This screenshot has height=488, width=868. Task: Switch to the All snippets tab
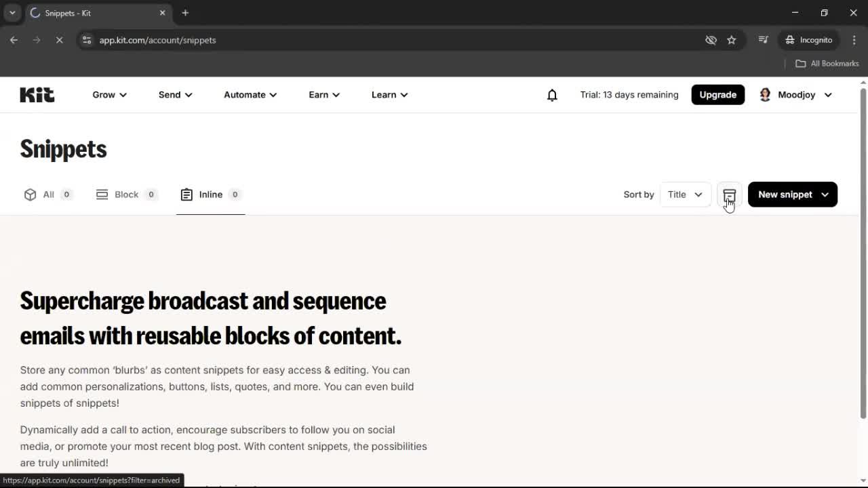pos(48,195)
